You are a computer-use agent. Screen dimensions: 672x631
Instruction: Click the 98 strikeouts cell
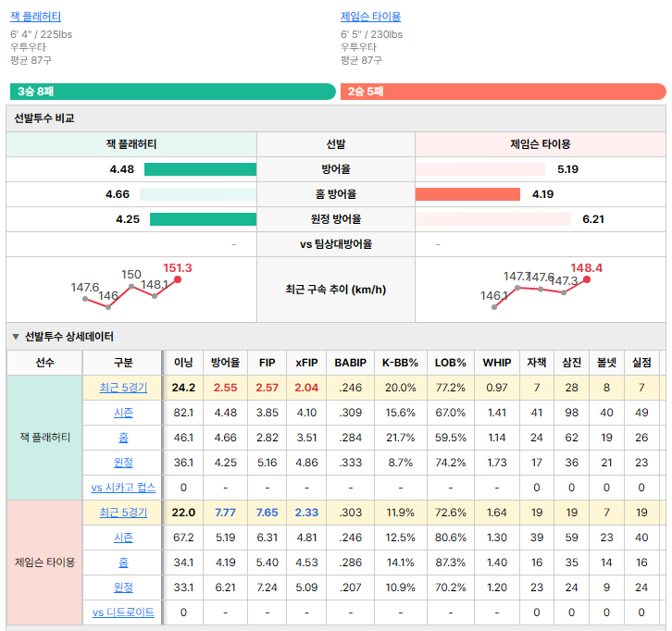(571, 413)
